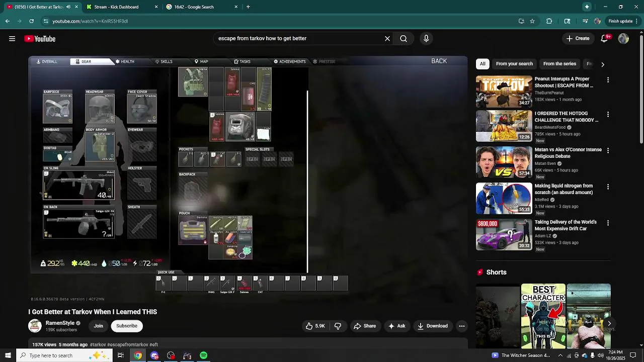Go to the YouTube home logo
The width and height of the screenshot is (644, 362).
click(40, 39)
